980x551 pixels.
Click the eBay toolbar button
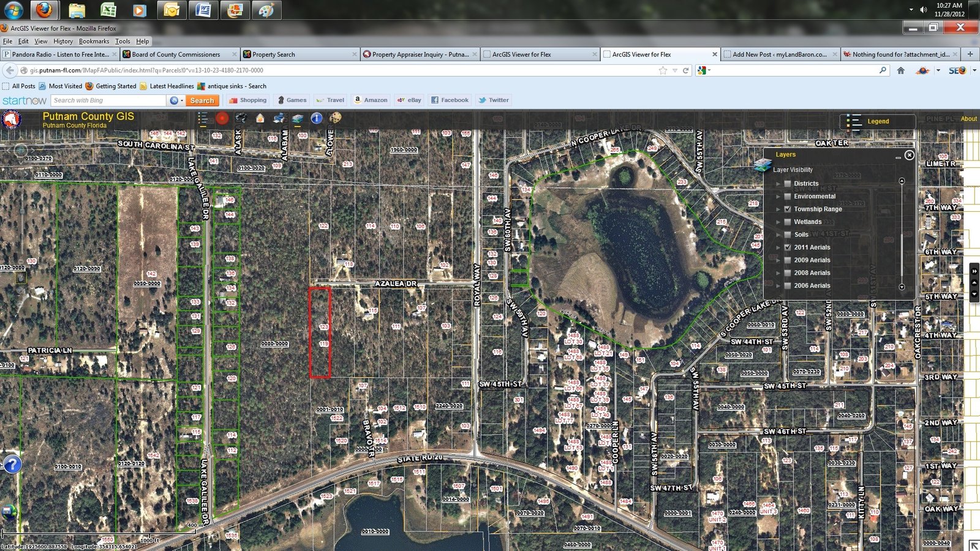coord(409,100)
